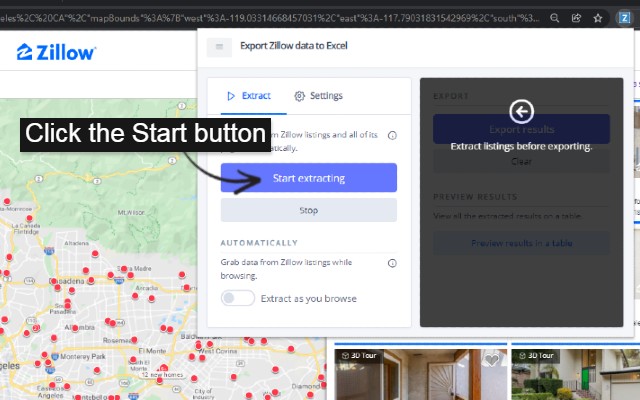Open the zoom magnifier icon in address bar
The width and height of the screenshot is (640, 400).
coord(554,18)
